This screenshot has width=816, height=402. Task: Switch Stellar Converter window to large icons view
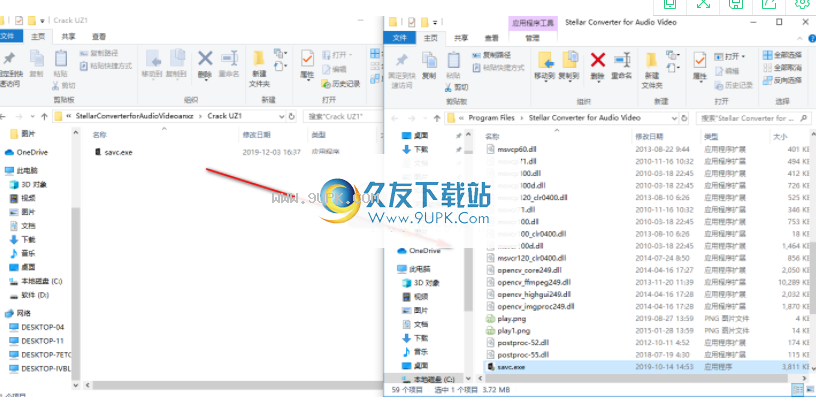pos(809,390)
